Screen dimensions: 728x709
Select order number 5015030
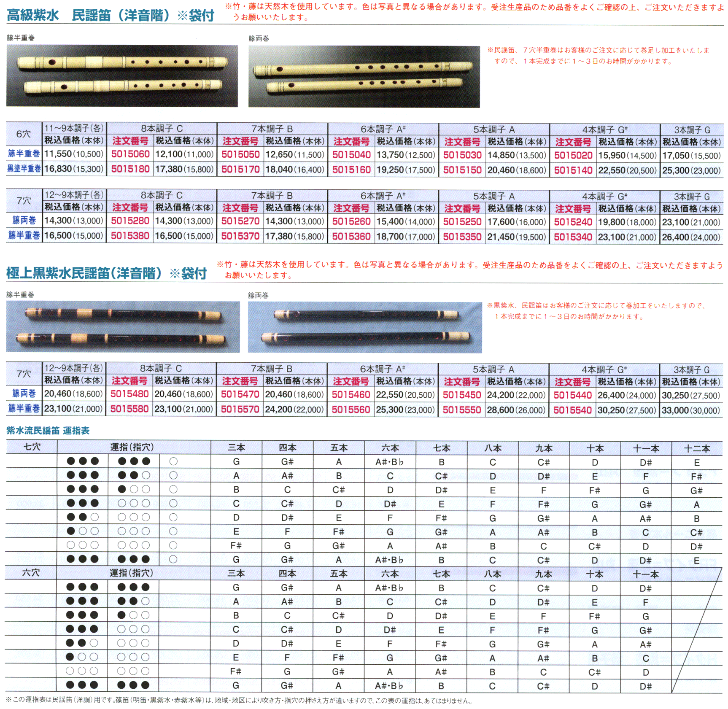(x=462, y=155)
